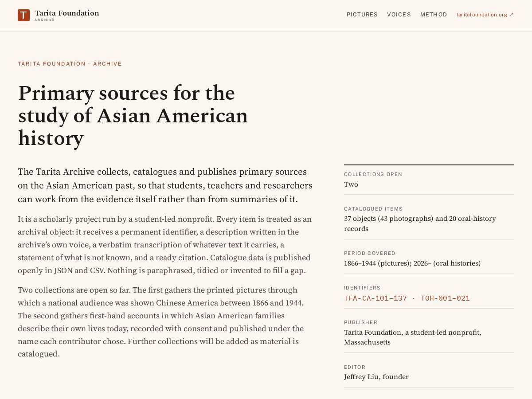Image resolution: width=532 pixels, height=399 pixels.
Task: Click the 'PUBLISHER' label
Action: (x=361, y=322)
